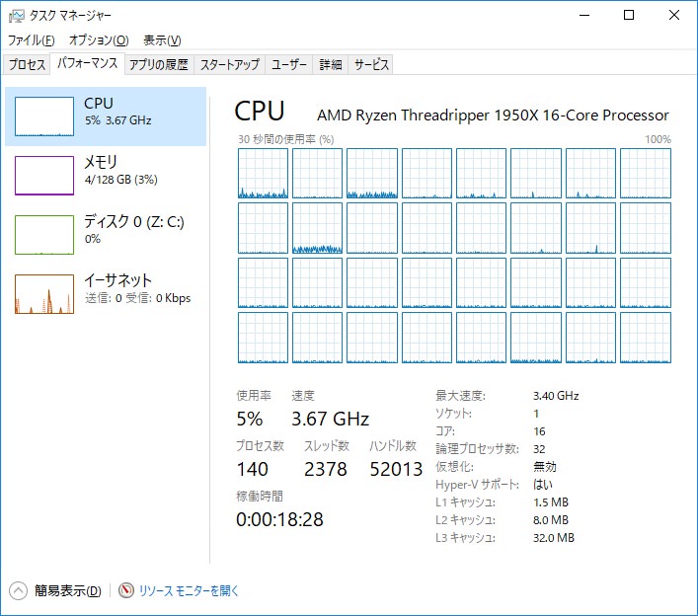
Task: Click the Hyper-V サポート value はい
Action: [543, 485]
